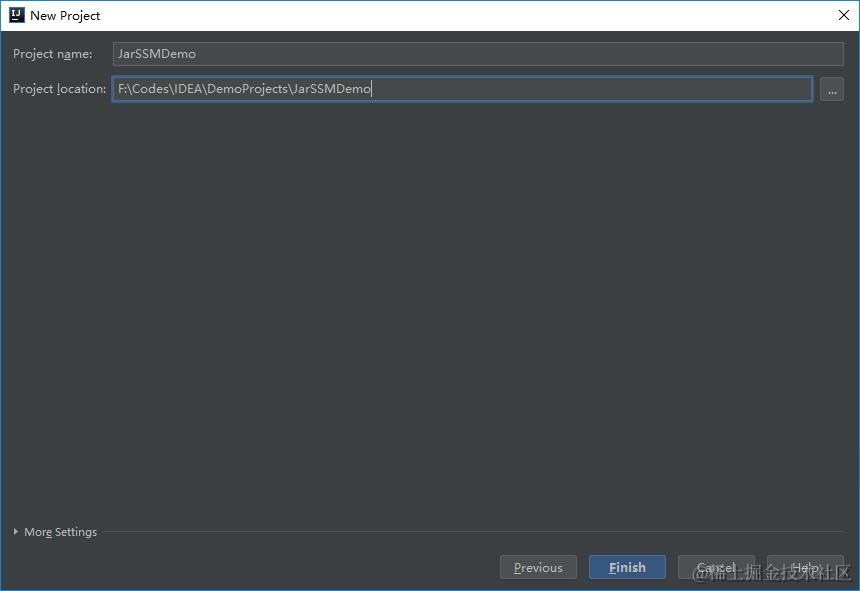Expand the More Settings section
Screen dimensions: 860x591
(55, 532)
